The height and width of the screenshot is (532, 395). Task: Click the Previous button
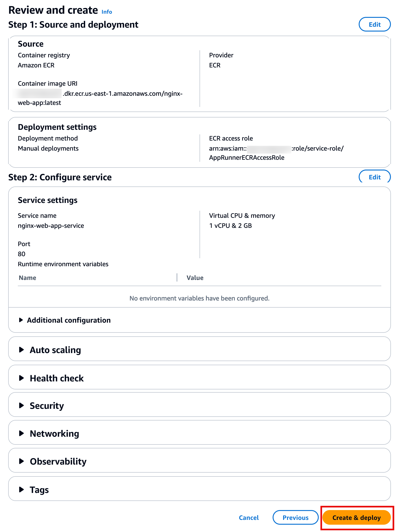[295, 518]
